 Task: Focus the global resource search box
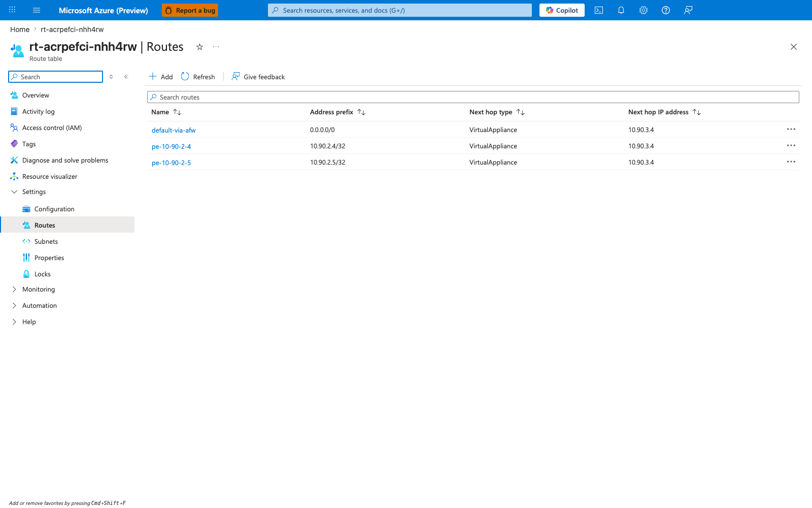point(400,10)
